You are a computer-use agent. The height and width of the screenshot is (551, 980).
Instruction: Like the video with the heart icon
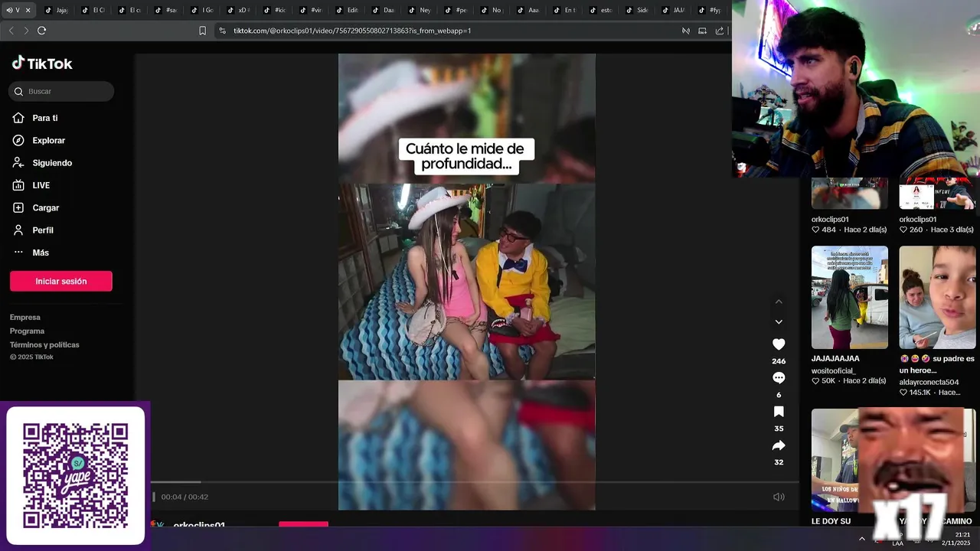779,344
